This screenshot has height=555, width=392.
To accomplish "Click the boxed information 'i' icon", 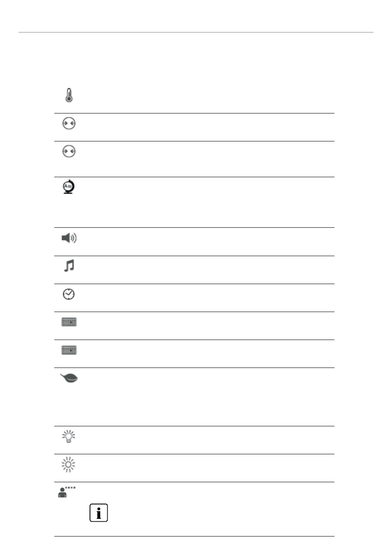I will 99,513.
